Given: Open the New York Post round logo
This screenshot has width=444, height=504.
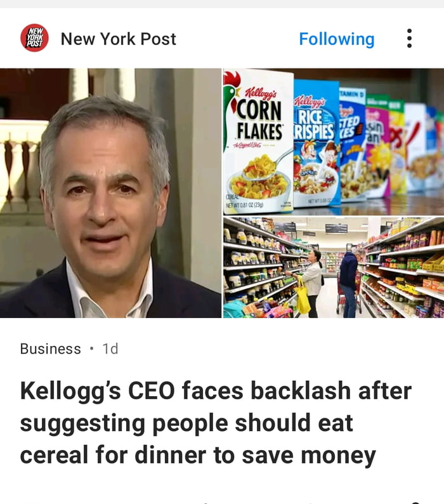Looking at the screenshot, I should click(x=34, y=38).
